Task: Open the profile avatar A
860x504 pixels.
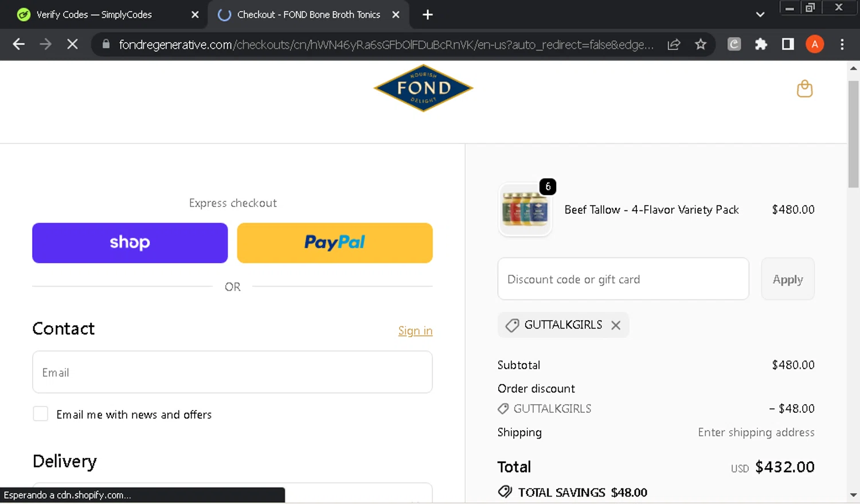Action: pos(815,44)
